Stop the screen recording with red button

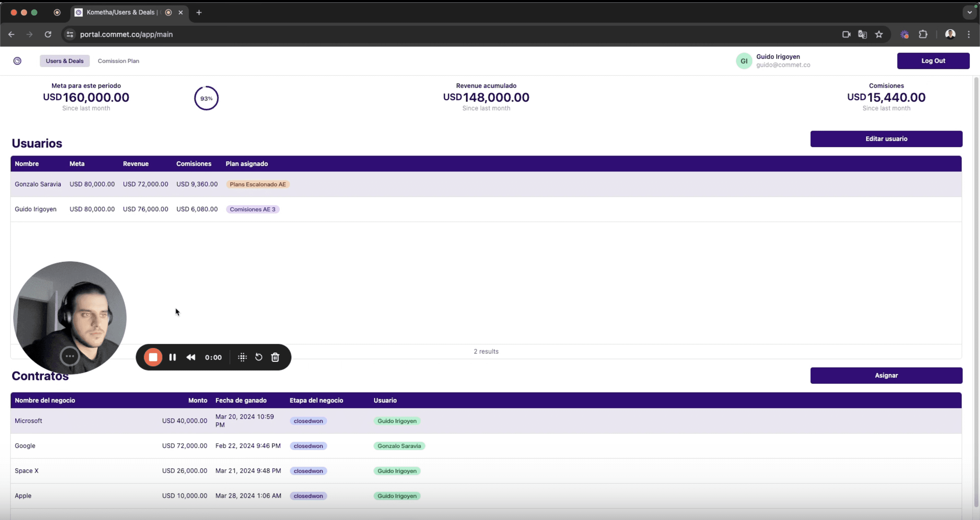[153, 357]
